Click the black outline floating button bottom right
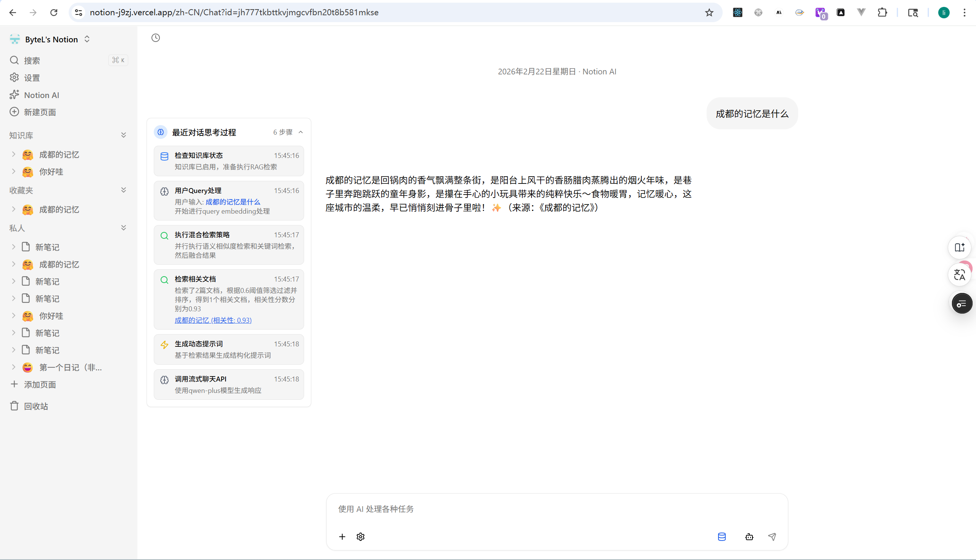 (x=962, y=303)
